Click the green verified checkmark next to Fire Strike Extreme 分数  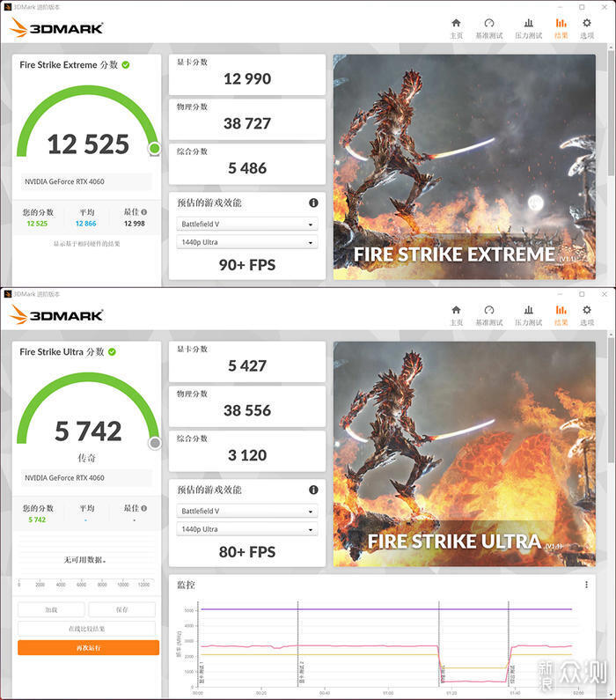(126, 65)
